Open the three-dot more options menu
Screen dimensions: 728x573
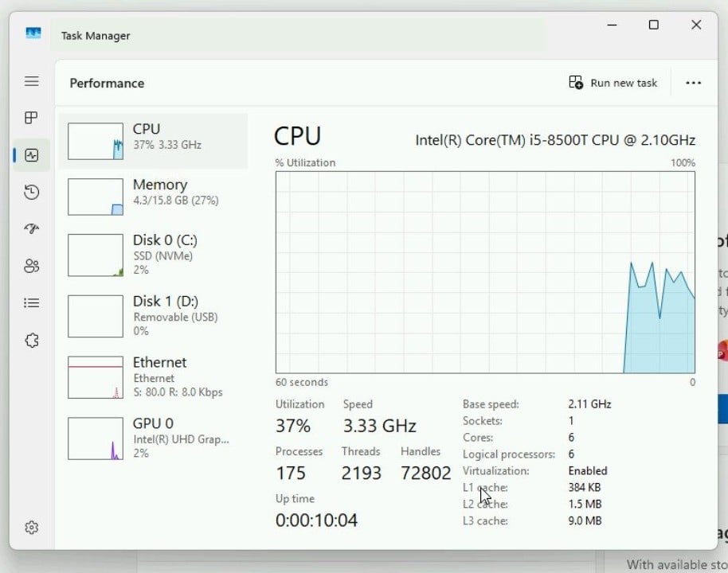click(x=693, y=83)
